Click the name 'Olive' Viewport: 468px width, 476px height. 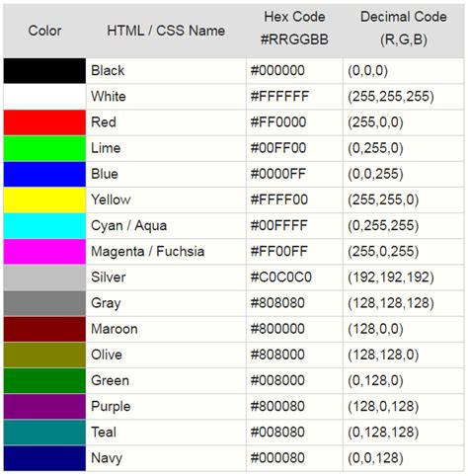point(107,355)
